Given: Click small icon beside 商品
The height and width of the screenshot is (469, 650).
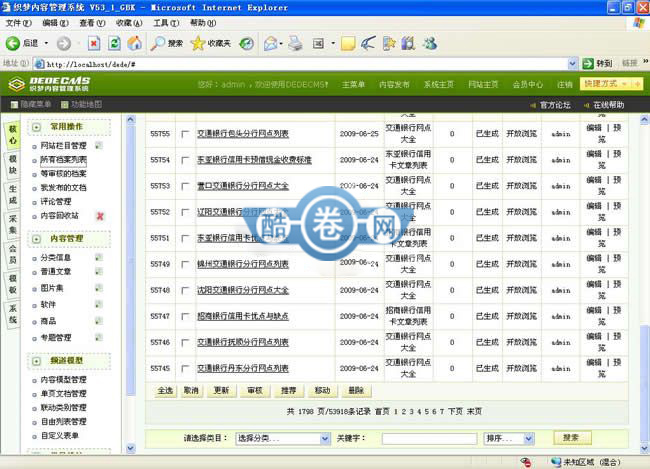Looking at the screenshot, I should [x=99, y=321].
